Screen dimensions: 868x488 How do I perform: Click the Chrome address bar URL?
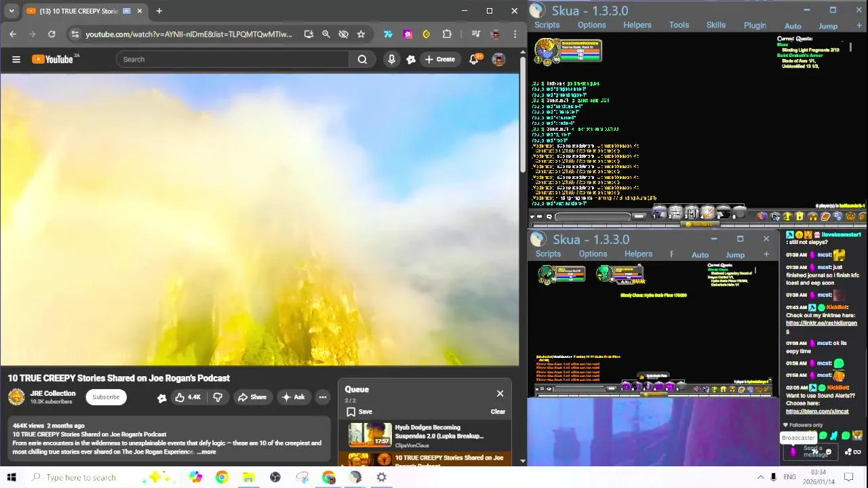click(x=189, y=34)
